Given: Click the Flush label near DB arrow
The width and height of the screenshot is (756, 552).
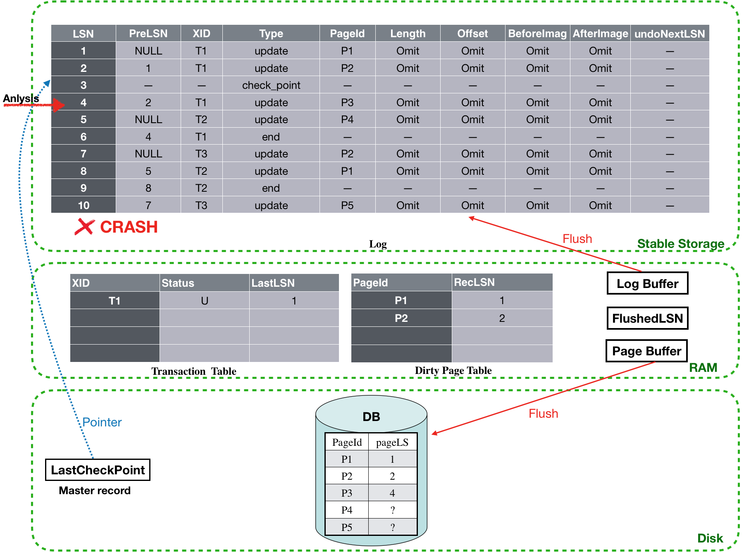Looking at the screenshot, I should click(x=543, y=414).
